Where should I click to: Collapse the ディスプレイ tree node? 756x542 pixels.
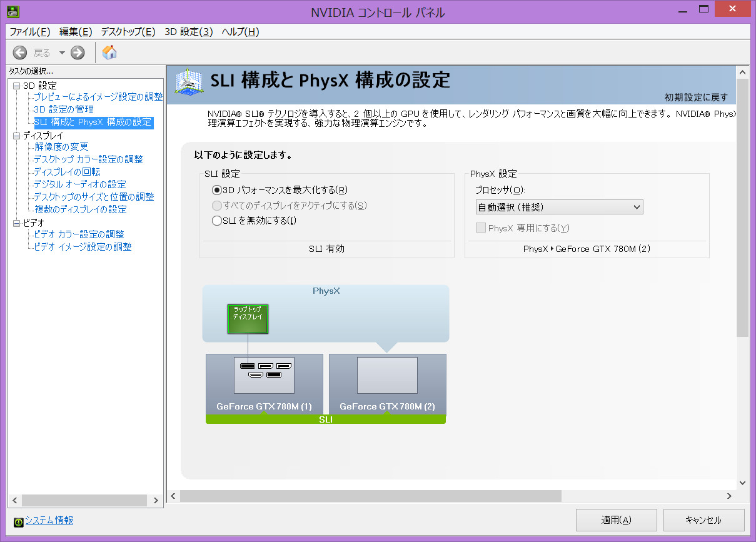(17, 136)
